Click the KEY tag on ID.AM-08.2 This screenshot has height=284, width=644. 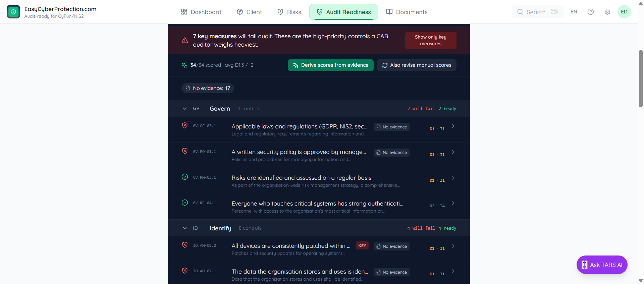point(362,246)
